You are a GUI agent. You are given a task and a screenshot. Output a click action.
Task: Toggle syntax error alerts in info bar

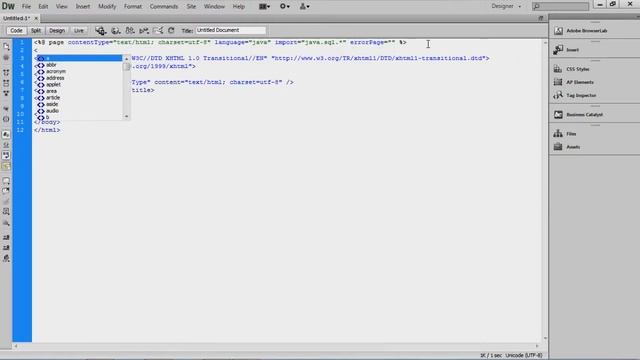pyautogui.click(x=6, y=166)
